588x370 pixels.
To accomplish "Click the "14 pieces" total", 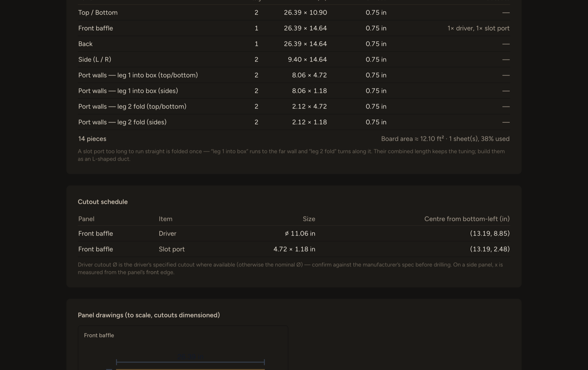I will 92,139.
